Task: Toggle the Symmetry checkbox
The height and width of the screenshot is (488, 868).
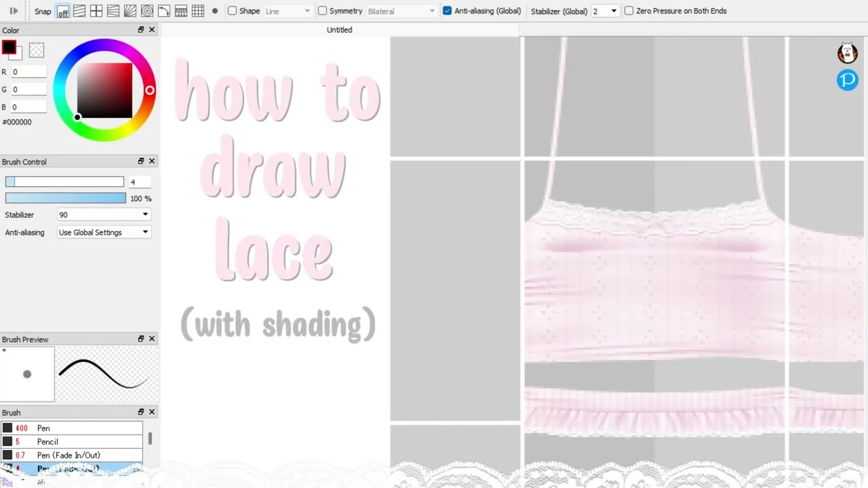Action: pos(322,11)
